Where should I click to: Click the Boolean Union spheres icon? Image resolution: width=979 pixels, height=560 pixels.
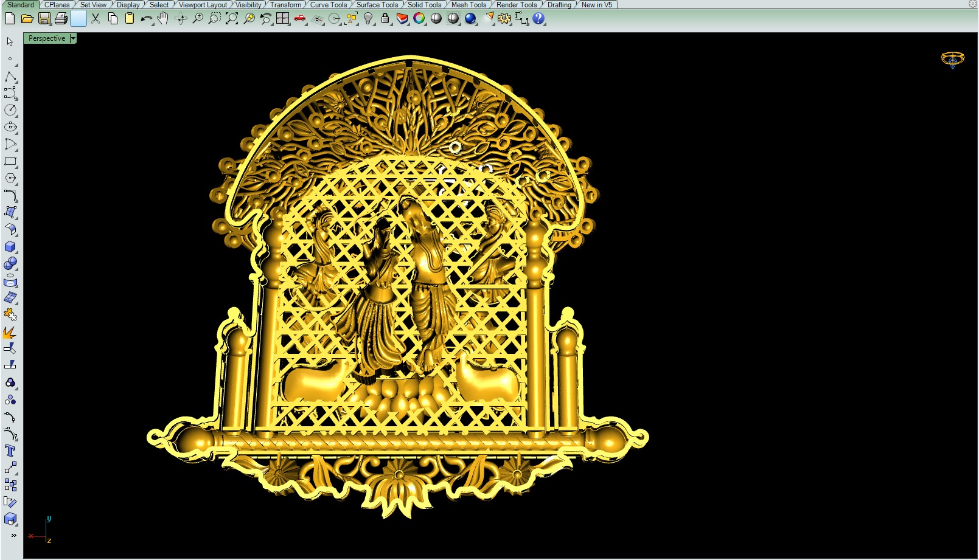click(10, 264)
